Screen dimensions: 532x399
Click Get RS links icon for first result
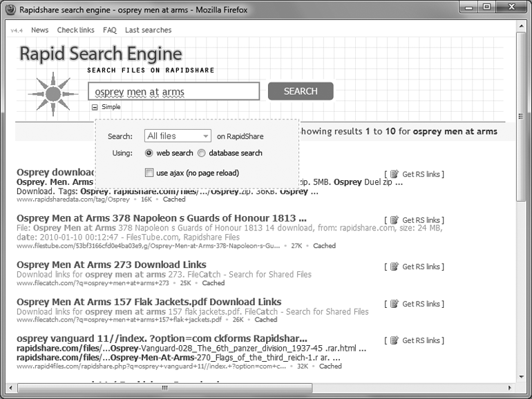coord(395,174)
